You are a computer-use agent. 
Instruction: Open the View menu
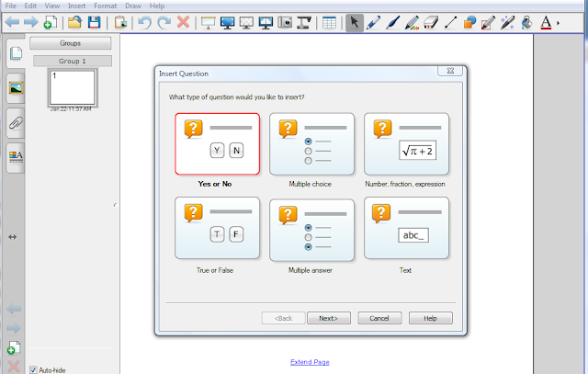52,6
